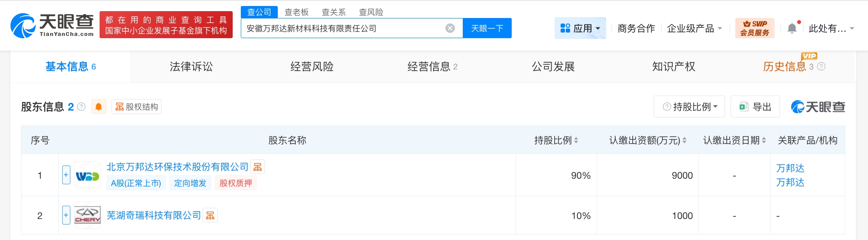Image resolution: width=868 pixels, height=240 pixels.
Task: Click the help icon beside 历史信息
Action: pyautogui.click(x=821, y=66)
